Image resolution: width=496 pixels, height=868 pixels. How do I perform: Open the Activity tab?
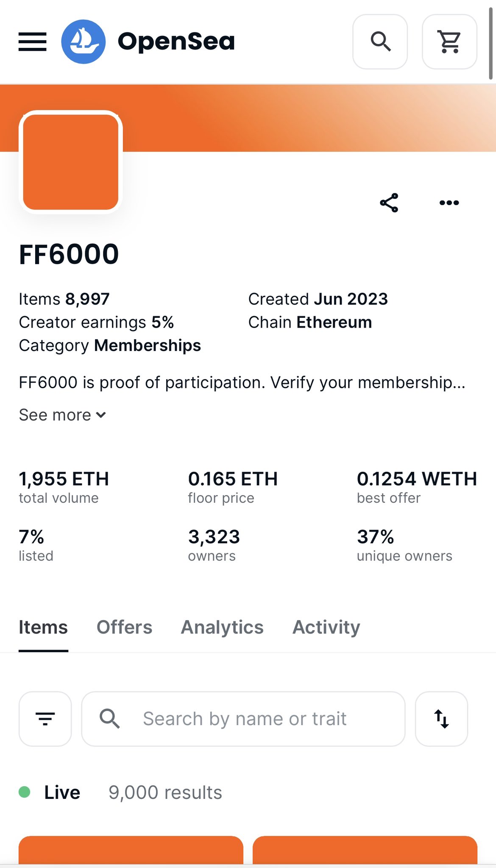326,627
